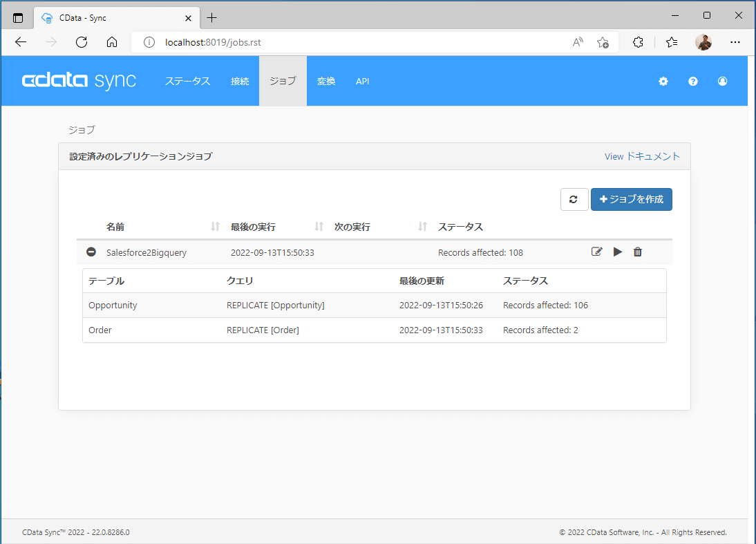This screenshot has width=756, height=544.
Task: Sort jobs by 名前 column
Action: click(215, 227)
